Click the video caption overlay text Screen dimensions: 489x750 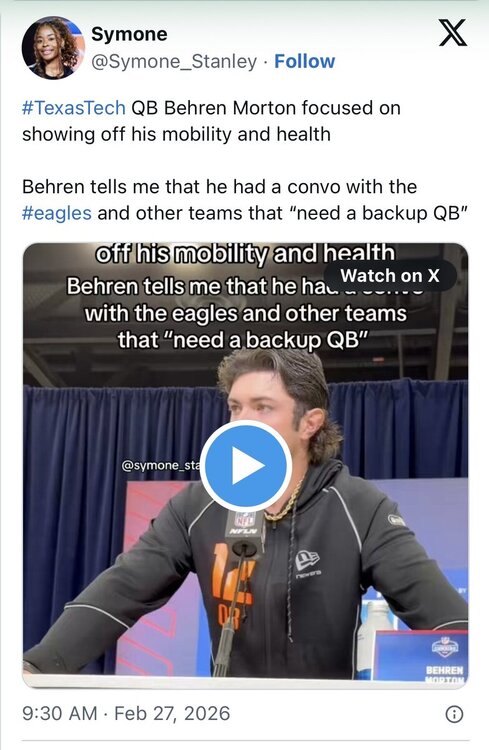click(245, 299)
